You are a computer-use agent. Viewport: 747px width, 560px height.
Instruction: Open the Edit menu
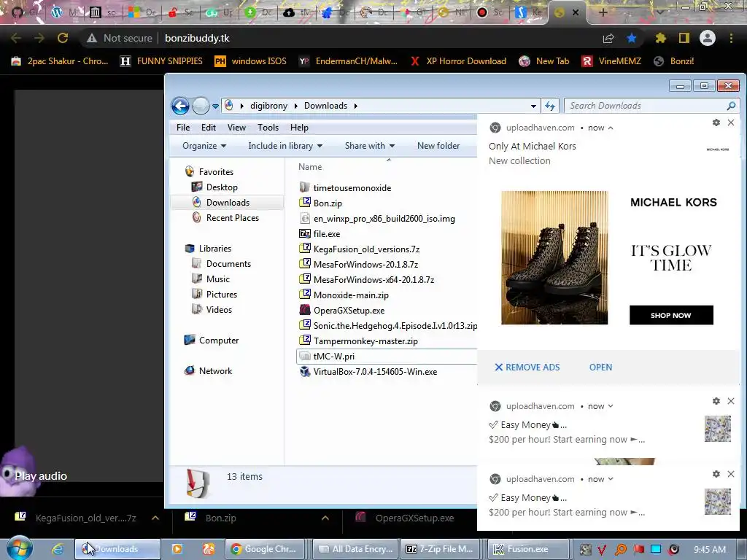click(208, 127)
